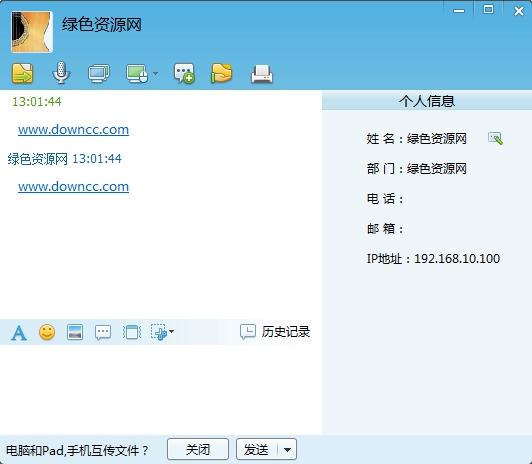Open the smiley emoticon picker
The image size is (532, 464).
(x=47, y=332)
